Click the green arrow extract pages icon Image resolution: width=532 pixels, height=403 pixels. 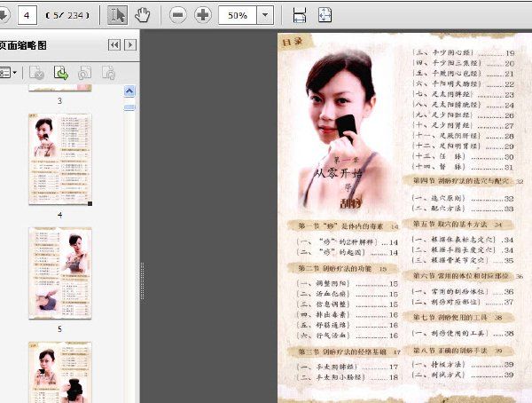tap(61, 73)
